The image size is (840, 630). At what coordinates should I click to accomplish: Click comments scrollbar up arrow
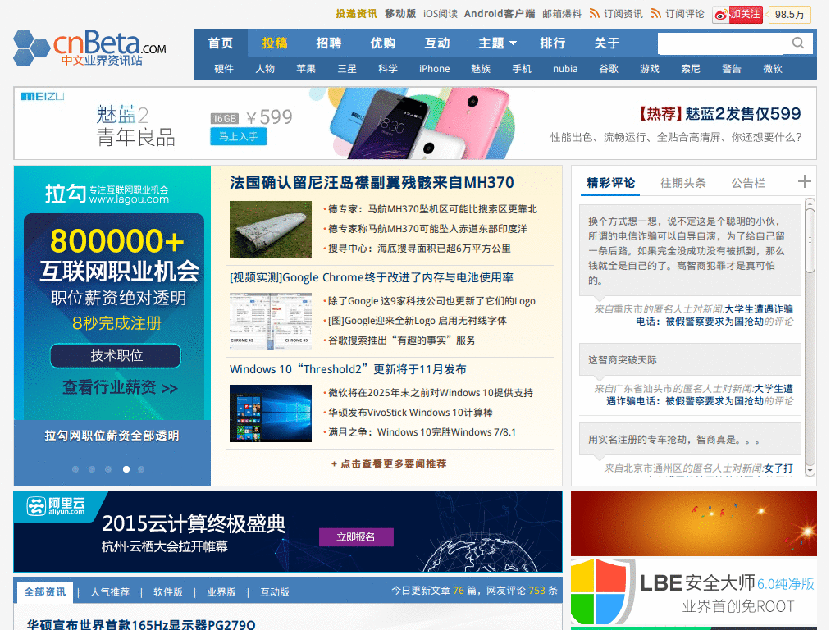[x=810, y=203]
